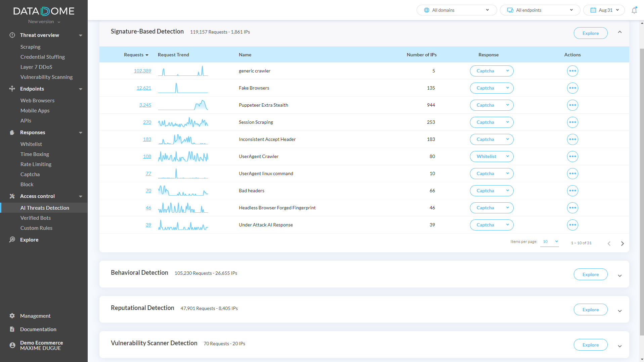Open actions for Headless Browser Forged Fingerprint
The width and height of the screenshot is (644, 362).
click(572, 208)
